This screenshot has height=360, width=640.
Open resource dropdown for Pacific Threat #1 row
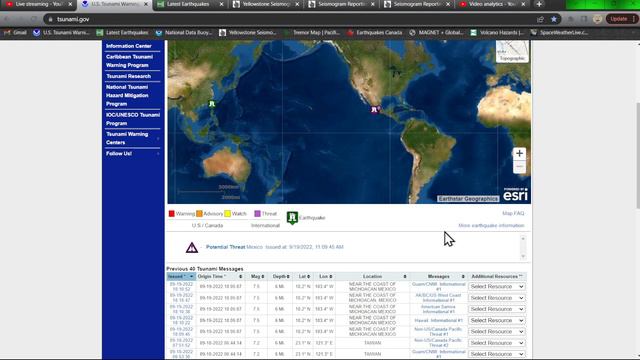(497, 331)
